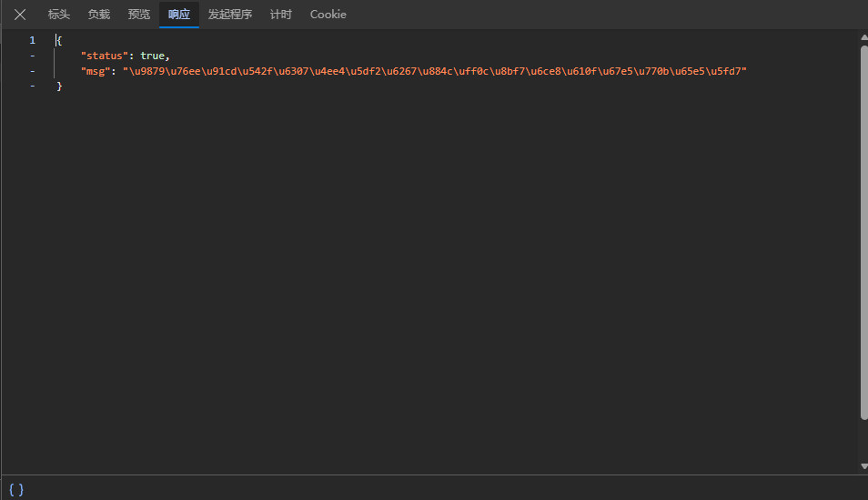View the 计时 tab
The height and width of the screenshot is (500, 868).
[281, 15]
